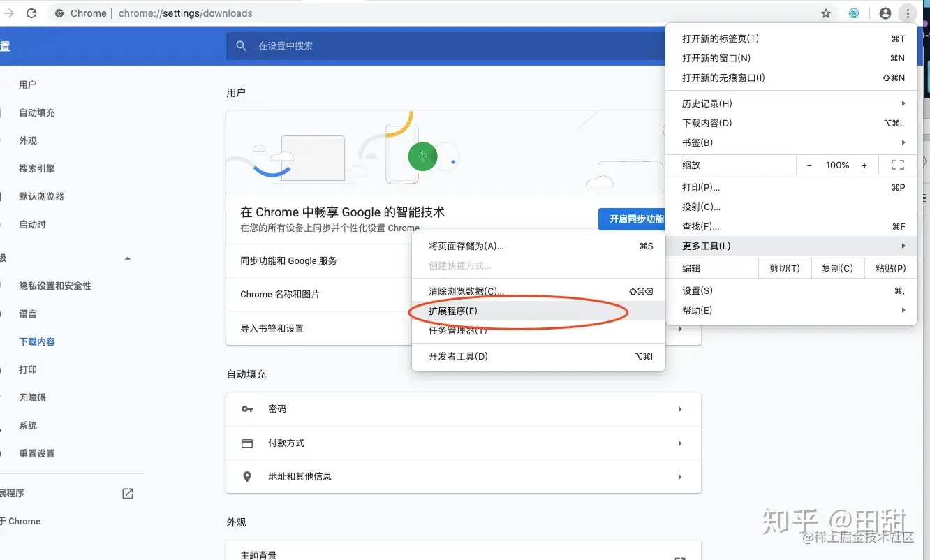Open the 地址和其他信息 row arrow
930x560 pixels.
[680, 477]
